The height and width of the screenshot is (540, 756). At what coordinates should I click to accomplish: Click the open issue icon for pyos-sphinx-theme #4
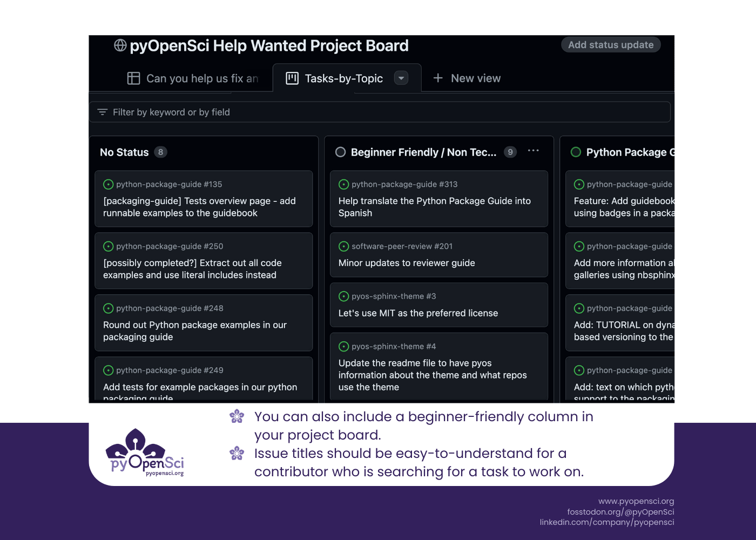tap(343, 347)
